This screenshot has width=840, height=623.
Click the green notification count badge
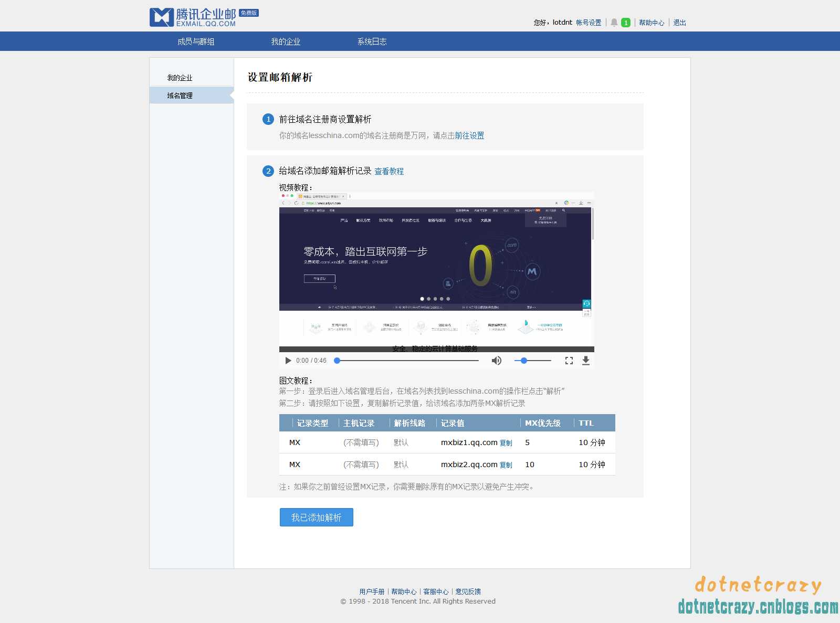(x=626, y=23)
